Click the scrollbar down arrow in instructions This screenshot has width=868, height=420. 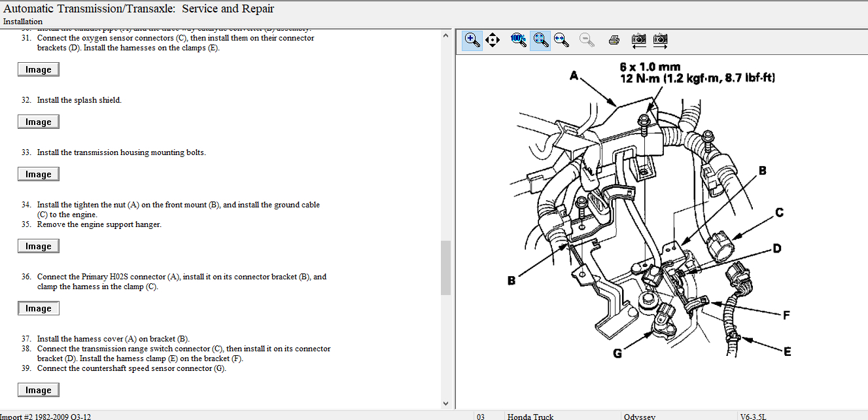[445, 404]
